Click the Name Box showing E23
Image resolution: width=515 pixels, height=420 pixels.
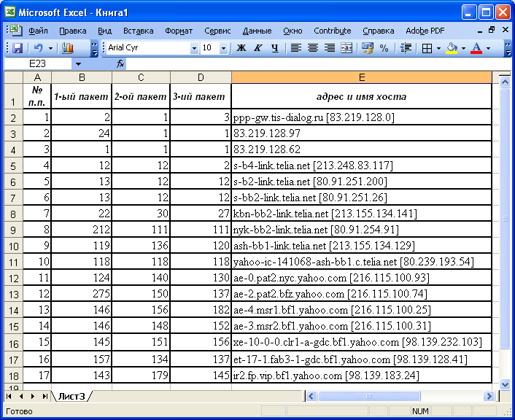[x=37, y=63]
